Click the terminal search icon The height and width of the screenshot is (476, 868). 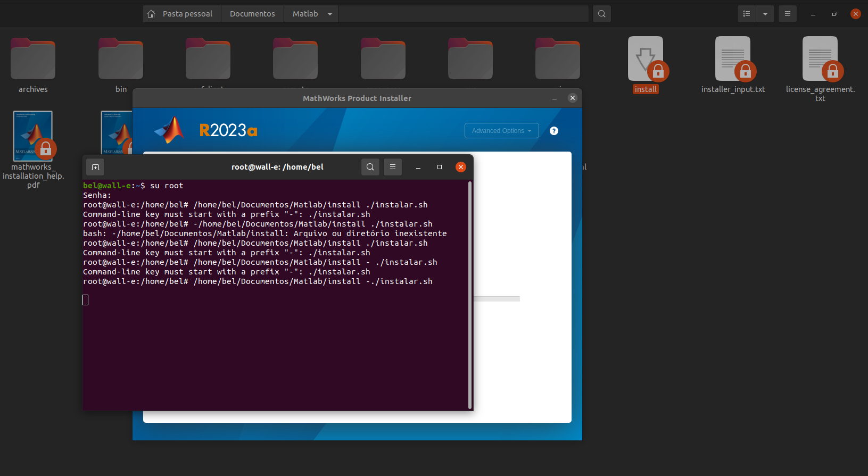[x=370, y=167]
